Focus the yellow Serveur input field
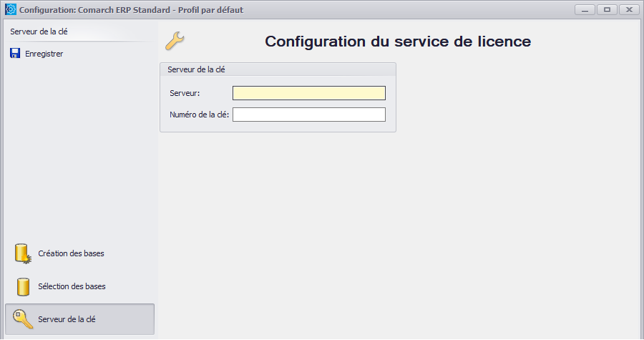This screenshot has width=644, height=340. pyautogui.click(x=309, y=93)
